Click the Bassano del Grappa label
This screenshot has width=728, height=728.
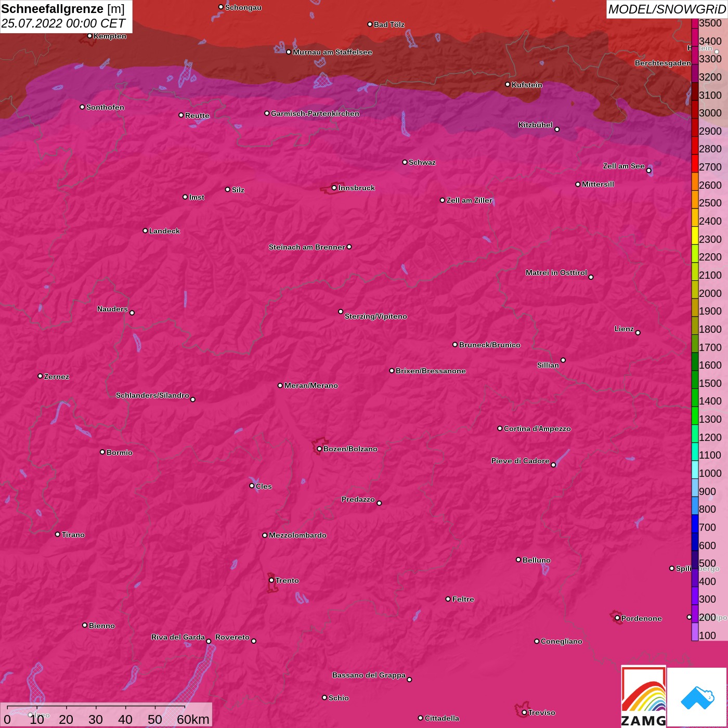369,675
